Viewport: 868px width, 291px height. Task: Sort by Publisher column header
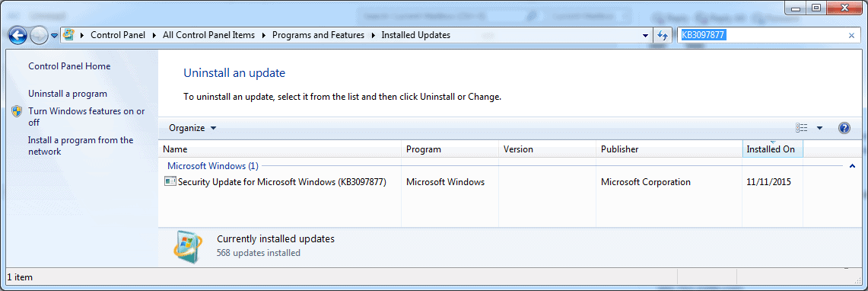tap(669, 149)
